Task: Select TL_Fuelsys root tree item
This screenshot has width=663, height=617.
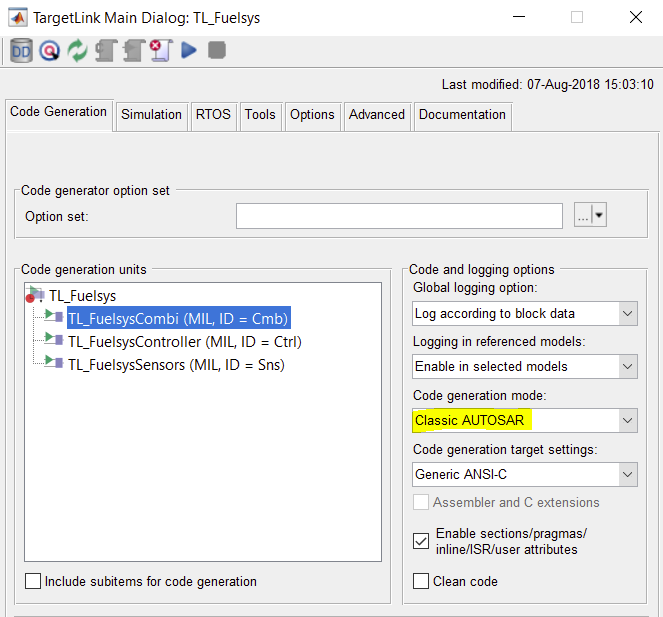Action: (82, 296)
